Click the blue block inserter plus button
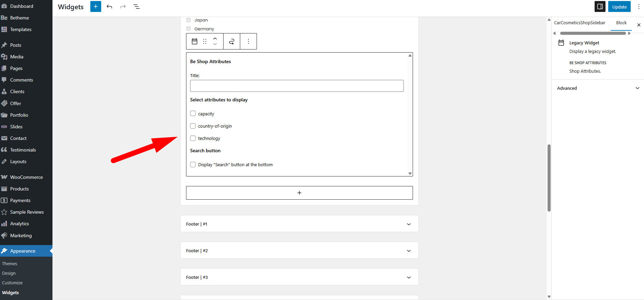644x300 pixels. (95, 6)
